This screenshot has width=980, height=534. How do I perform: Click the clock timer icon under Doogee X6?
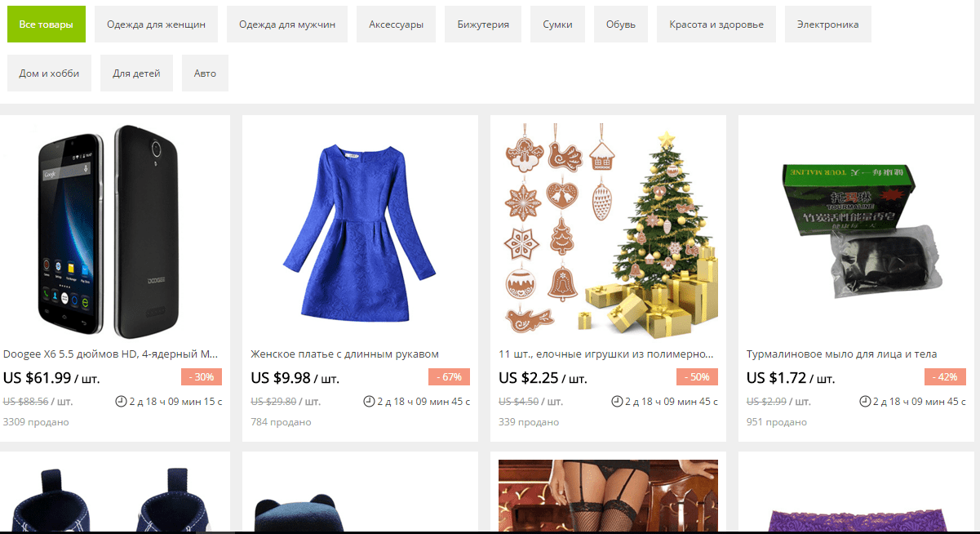pyautogui.click(x=122, y=401)
